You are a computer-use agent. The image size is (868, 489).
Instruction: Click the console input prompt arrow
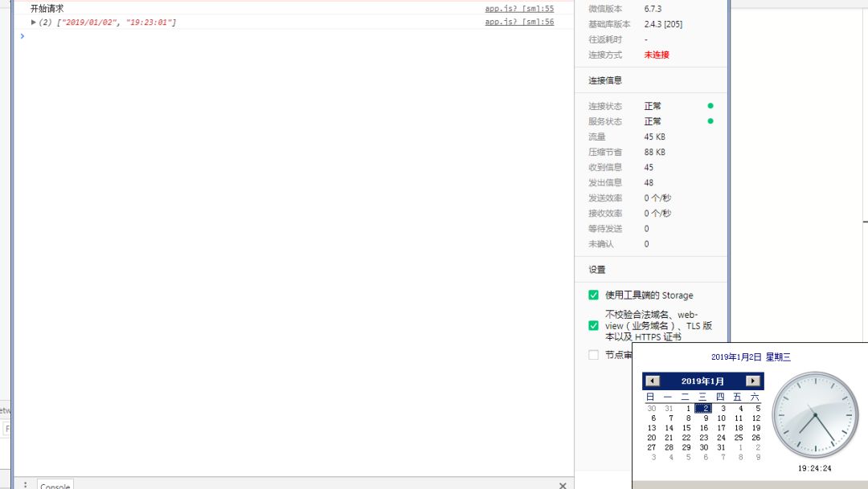click(x=23, y=36)
